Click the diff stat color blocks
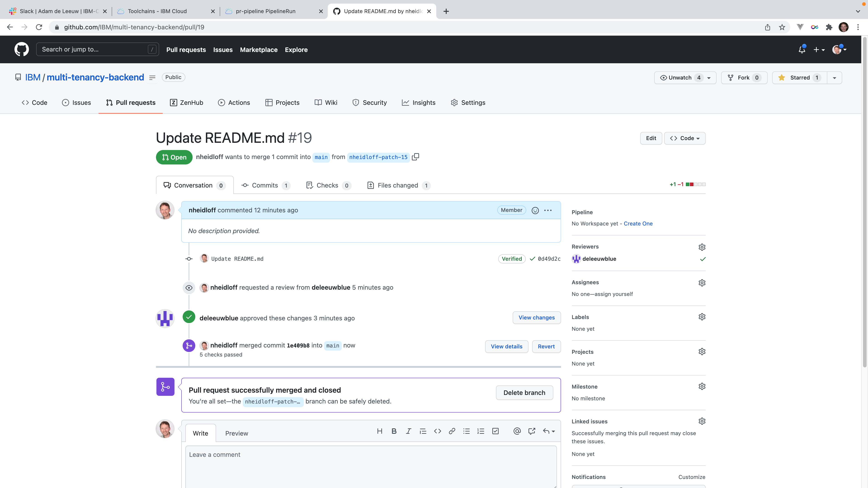This screenshot has height=488, width=868. tap(696, 184)
